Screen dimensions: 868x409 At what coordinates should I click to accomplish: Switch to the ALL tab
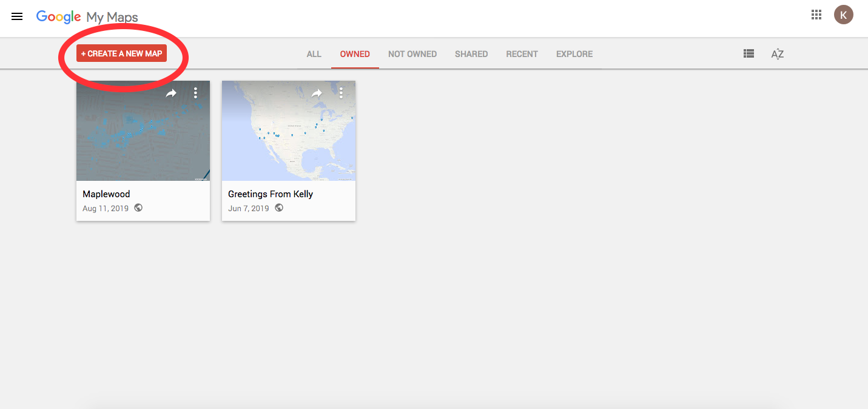click(x=314, y=53)
